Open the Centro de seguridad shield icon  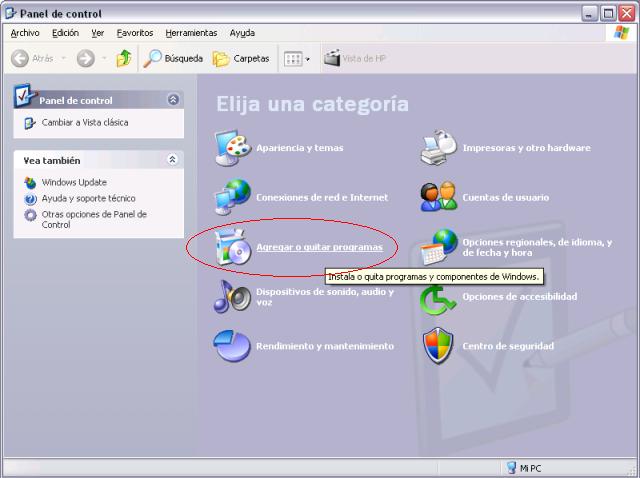click(438, 346)
